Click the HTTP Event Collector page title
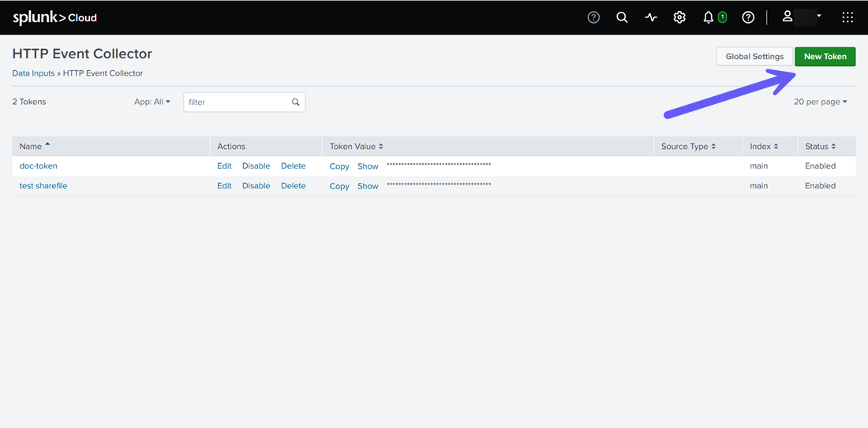The width and height of the screenshot is (868, 428). click(82, 54)
